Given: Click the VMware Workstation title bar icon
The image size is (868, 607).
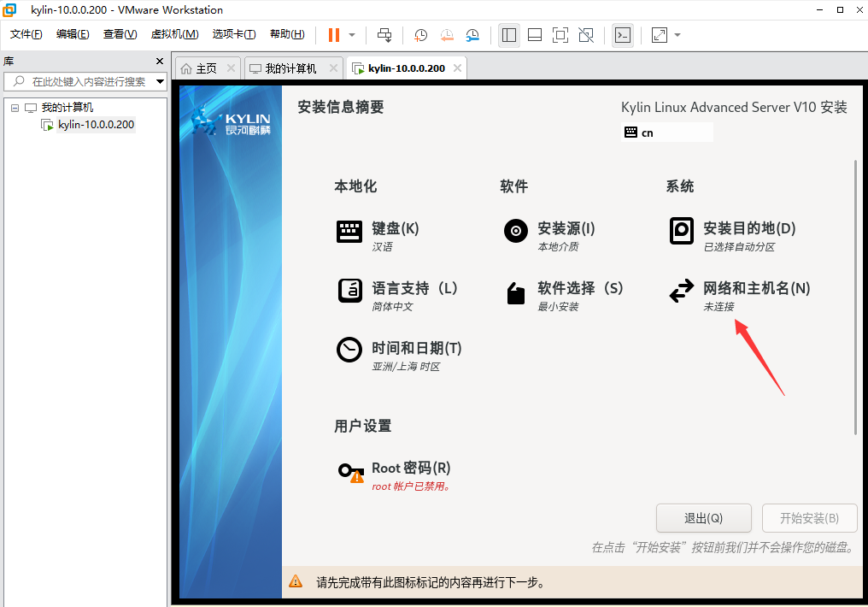Looking at the screenshot, I should (10, 9).
